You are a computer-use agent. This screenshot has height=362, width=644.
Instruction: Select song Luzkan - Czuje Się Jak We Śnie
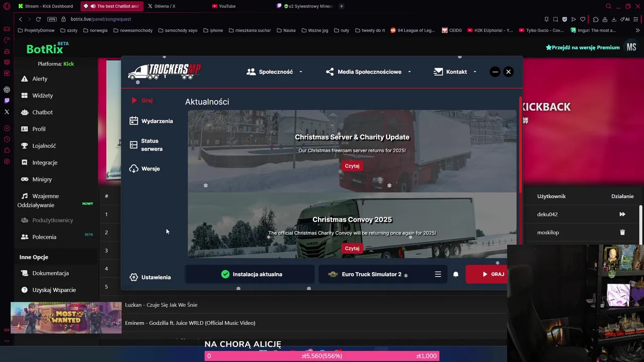click(x=161, y=305)
